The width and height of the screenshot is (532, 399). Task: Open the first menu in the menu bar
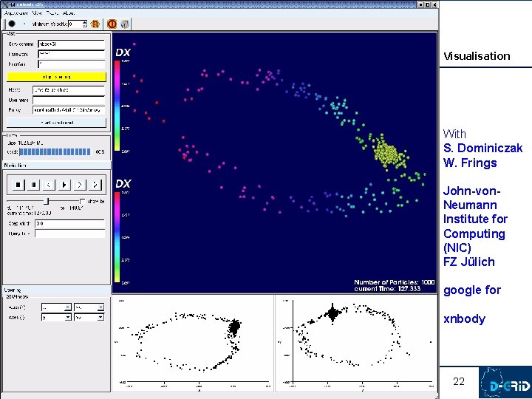16,13
